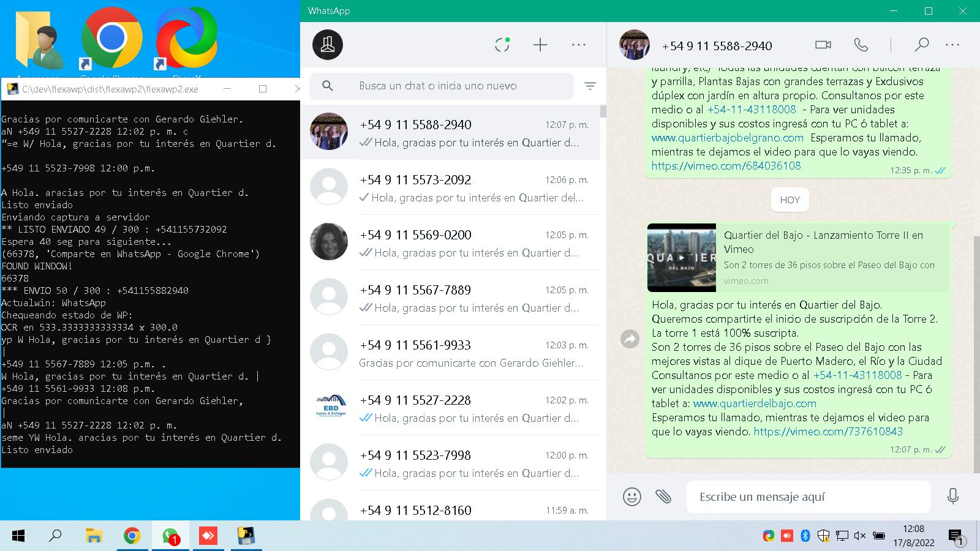Image resolution: width=980 pixels, height=551 pixels.
Task: Open the www.quartierbajobelgrano.com link
Action: [727, 138]
